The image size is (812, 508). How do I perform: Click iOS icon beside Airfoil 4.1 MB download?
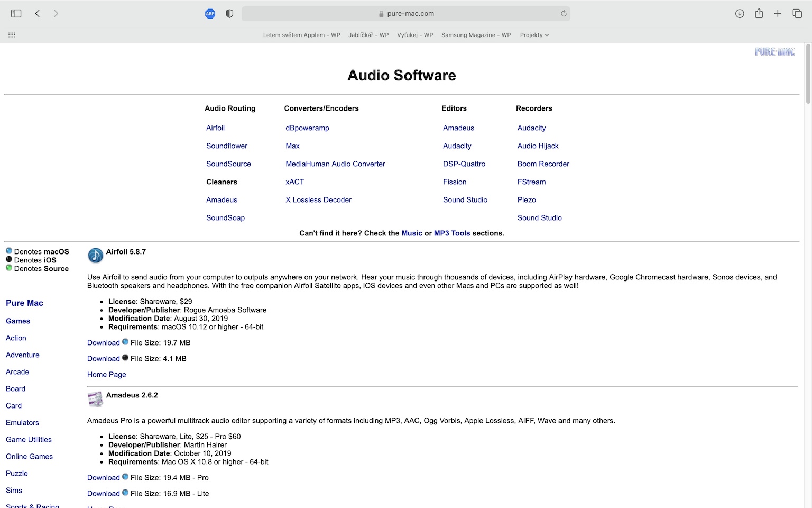click(125, 358)
